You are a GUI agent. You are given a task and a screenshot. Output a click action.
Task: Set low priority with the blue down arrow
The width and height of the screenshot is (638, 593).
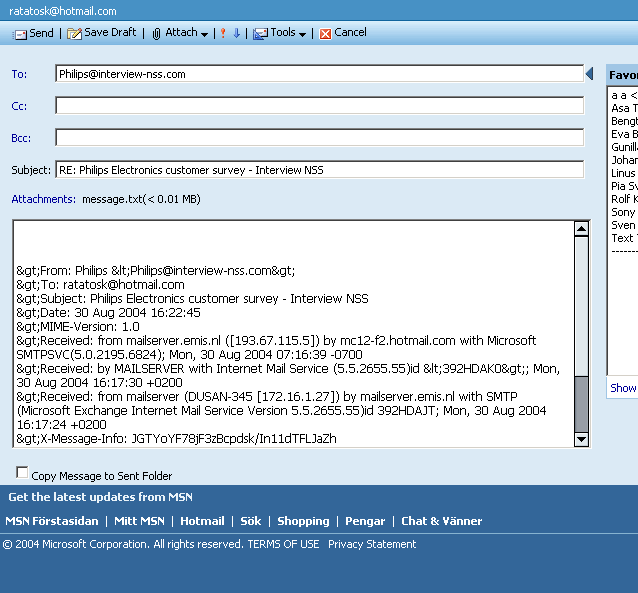pos(236,33)
